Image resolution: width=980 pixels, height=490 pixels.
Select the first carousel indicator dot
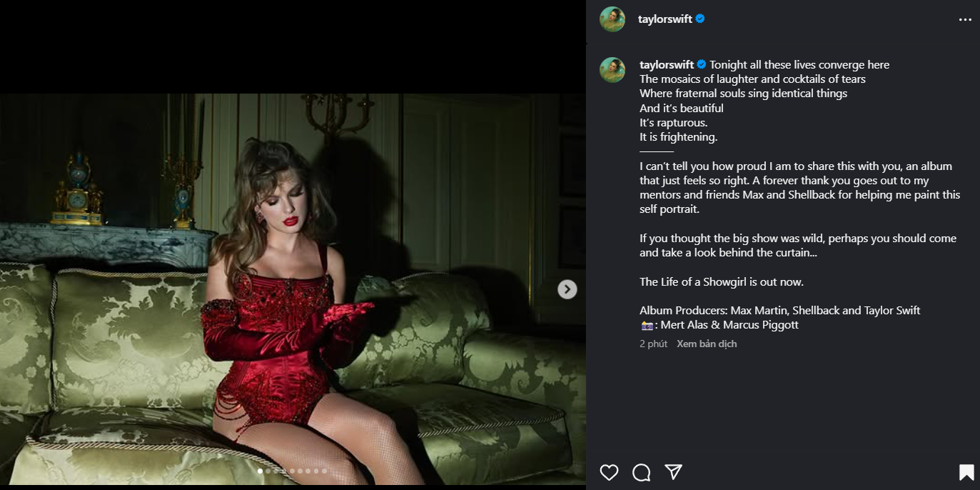(x=259, y=471)
